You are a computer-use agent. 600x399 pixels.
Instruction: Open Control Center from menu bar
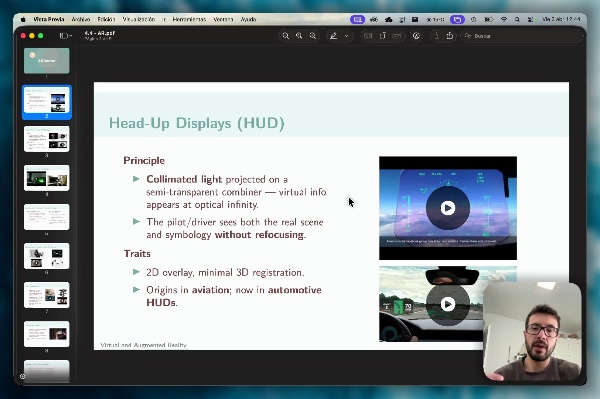[x=530, y=19]
